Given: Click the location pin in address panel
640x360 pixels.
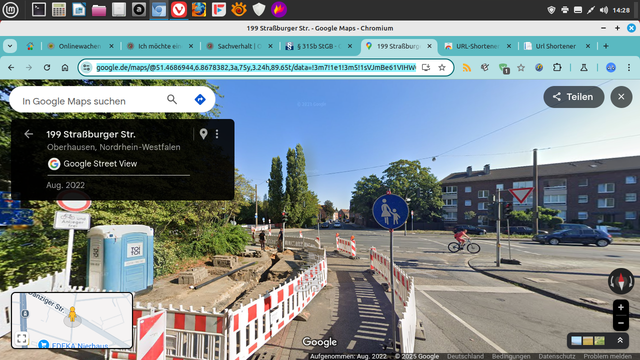Looking at the screenshot, I should coord(203,134).
